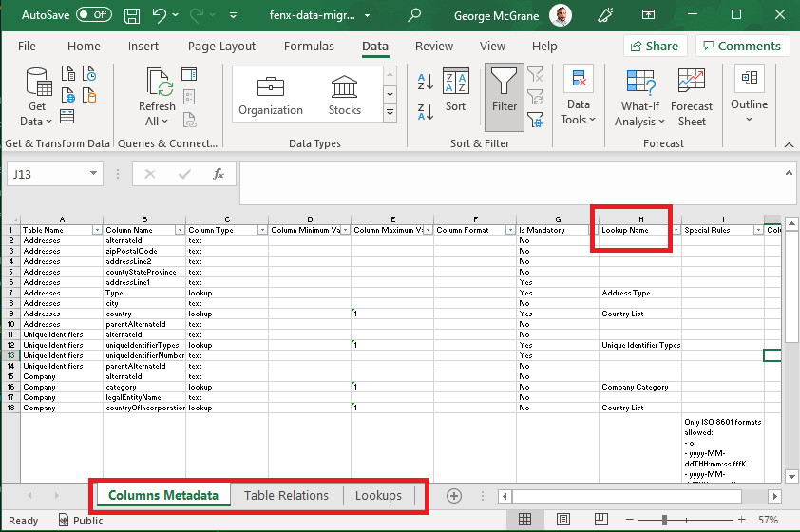Toggle the AutoSave switch
Image resolution: width=800 pixels, height=532 pixels.
pyautogui.click(x=93, y=15)
